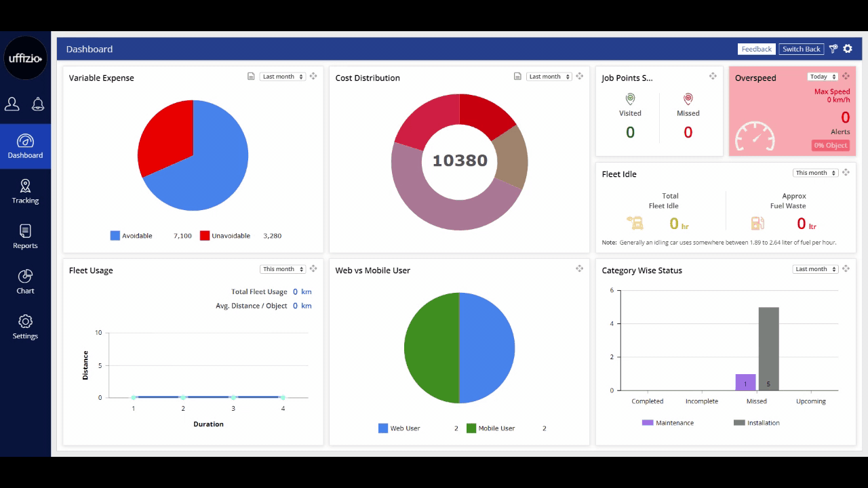868x488 pixels.
Task: Click the gear icon in the top blue bar
Action: tap(848, 49)
